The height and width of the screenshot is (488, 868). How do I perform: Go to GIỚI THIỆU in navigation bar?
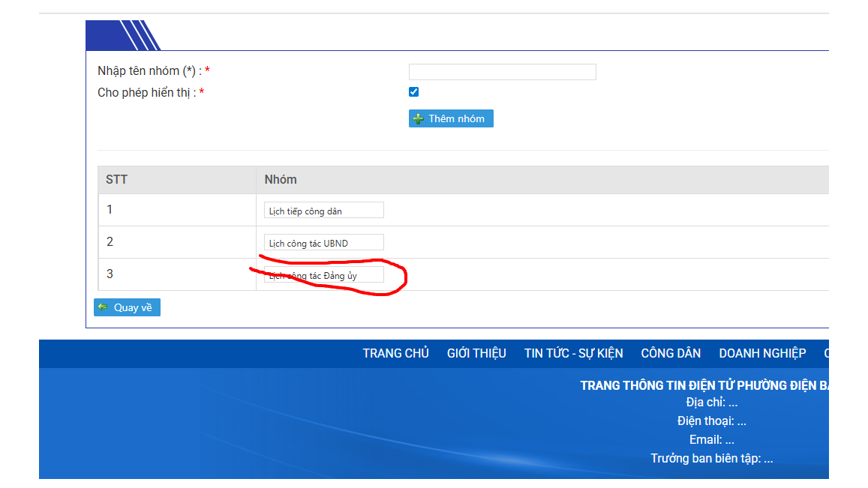click(x=476, y=353)
